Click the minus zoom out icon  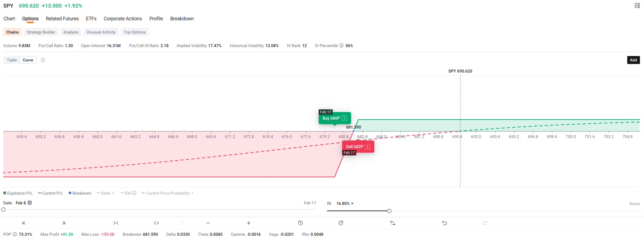coord(208,223)
